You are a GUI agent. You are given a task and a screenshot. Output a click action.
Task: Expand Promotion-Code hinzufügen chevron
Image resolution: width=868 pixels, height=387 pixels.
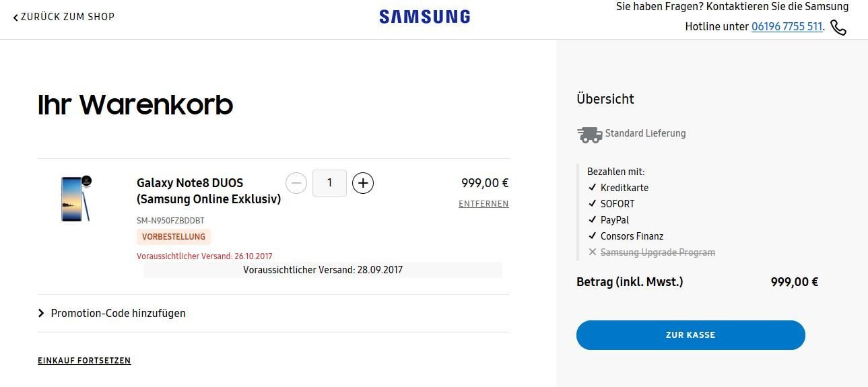(41, 313)
